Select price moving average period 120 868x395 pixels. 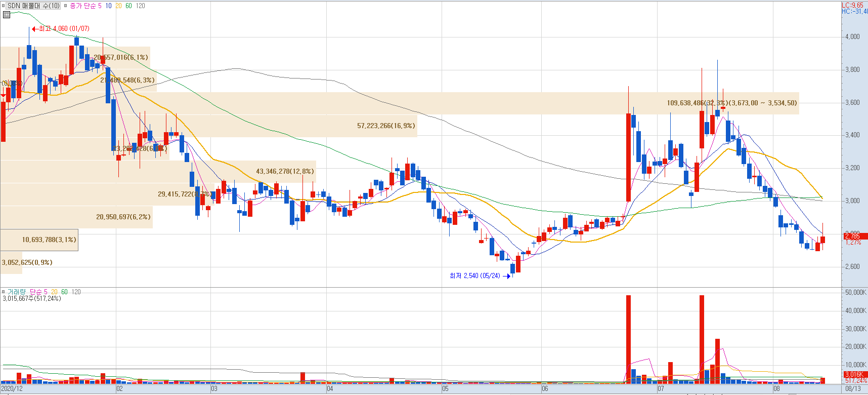tap(141, 6)
